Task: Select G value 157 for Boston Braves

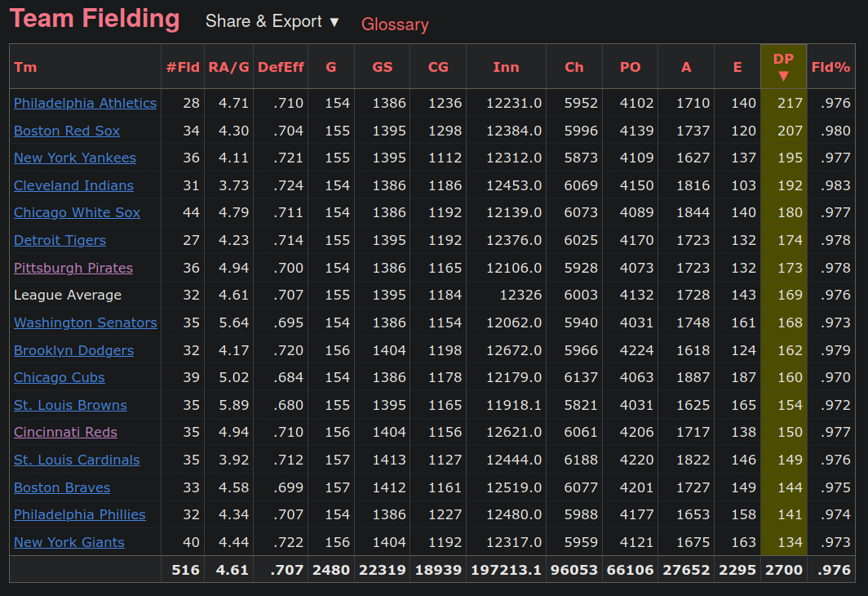Action: click(337, 487)
